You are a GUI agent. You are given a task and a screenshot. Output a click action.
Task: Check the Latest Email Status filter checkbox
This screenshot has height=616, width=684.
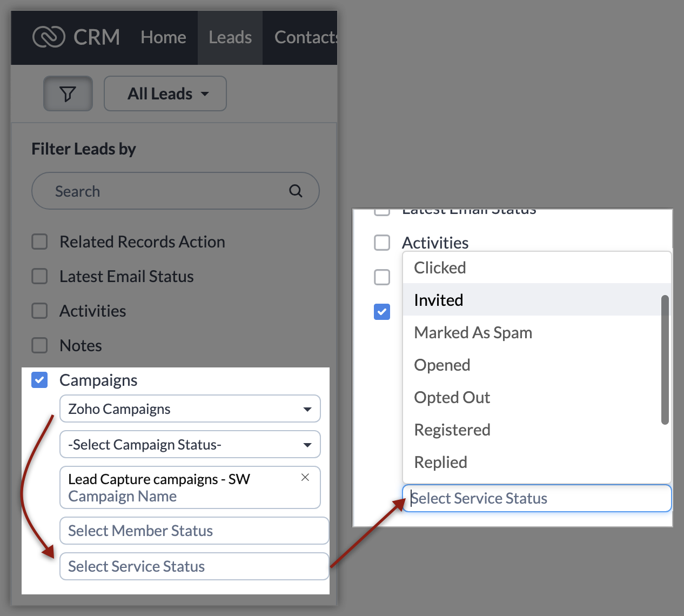[x=39, y=276]
